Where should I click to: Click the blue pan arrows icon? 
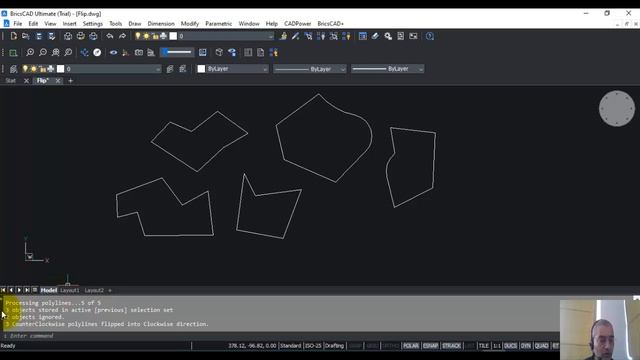pos(84,52)
